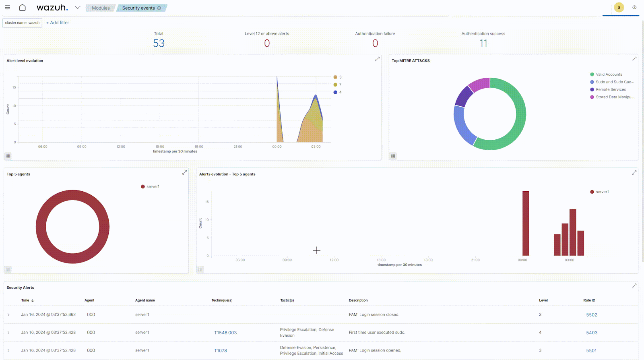Click the server1 color dot in Top 5 agents
The width and height of the screenshot is (644, 360).
pyautogui.click(x=143, y=187)
